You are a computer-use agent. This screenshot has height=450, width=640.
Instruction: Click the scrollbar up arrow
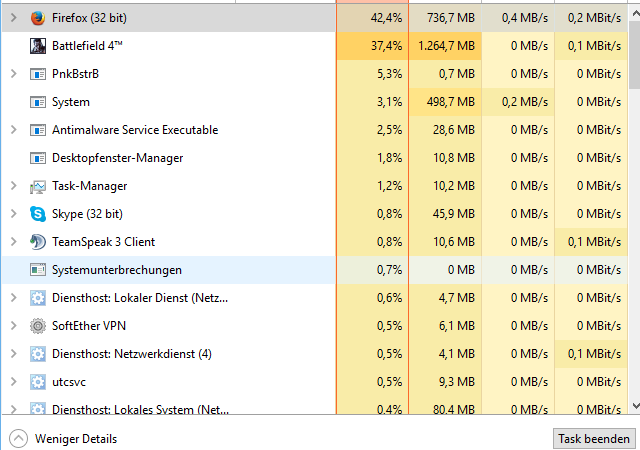(x=635, y=13)
